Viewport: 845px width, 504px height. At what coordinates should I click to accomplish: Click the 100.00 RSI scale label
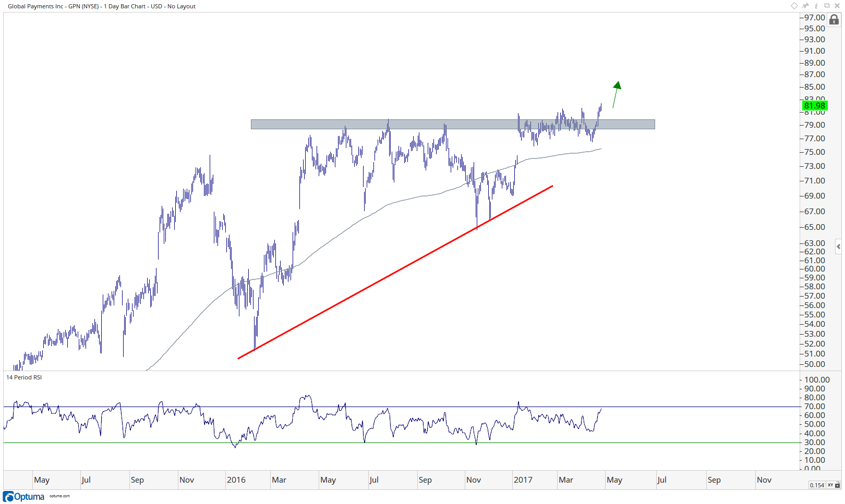[x=817, y=379]
